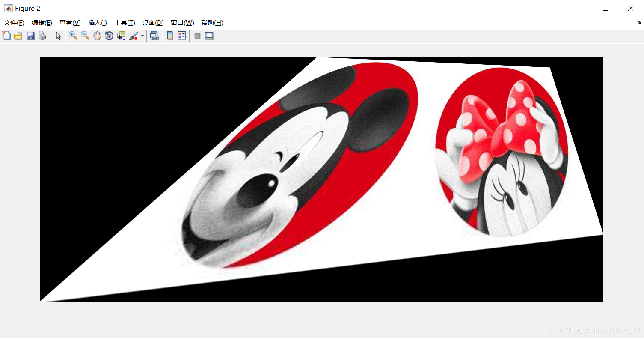Activate the Edit Plot arrow tool
This screenshot has height=338, width=644.
(58, 36)
